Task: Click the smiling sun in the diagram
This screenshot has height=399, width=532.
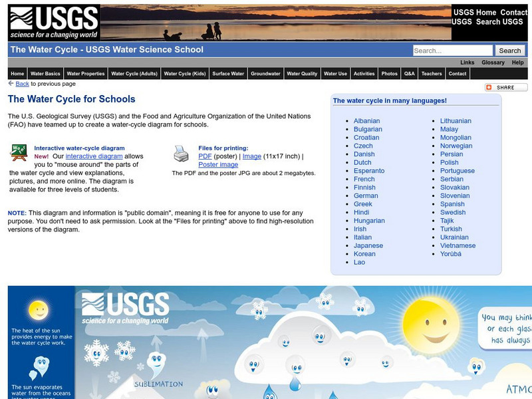Action: [x=432, y=324]
